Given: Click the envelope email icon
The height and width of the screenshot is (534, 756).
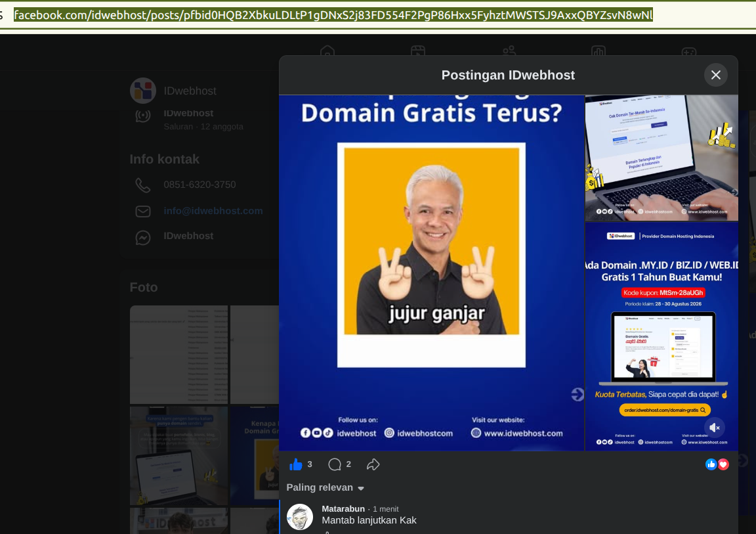Looking at the screenshot, I should [x=142, y=211].
